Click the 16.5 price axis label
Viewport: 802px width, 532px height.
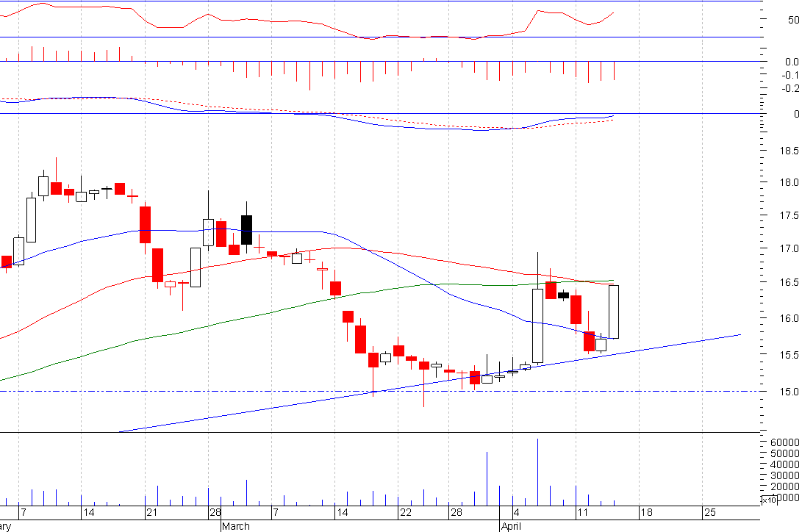click(x=790, y=283)
